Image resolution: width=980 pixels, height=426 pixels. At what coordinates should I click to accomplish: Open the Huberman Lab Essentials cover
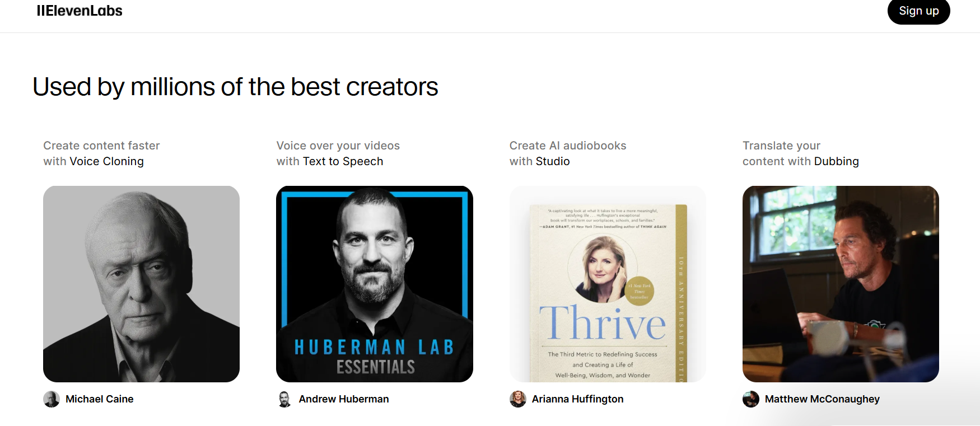click(x=375, y=284)
